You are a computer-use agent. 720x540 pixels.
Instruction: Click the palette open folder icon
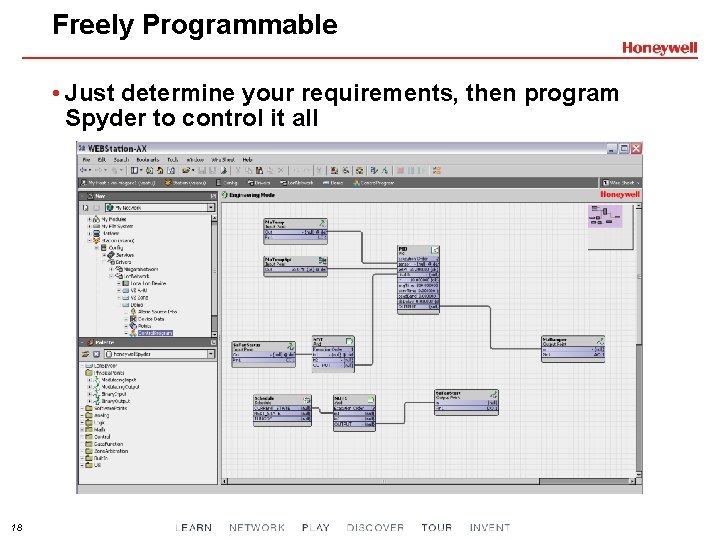coord(85,354)
